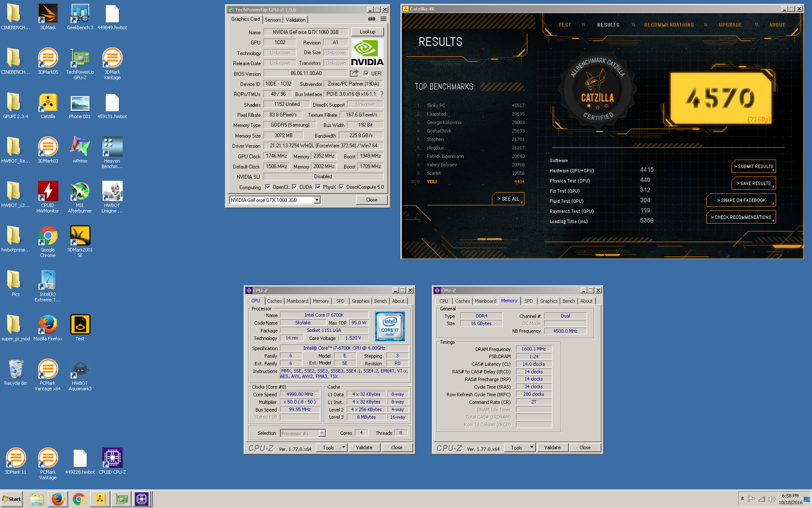
Task: Click the Bus Interface question mark icon
Action: (x=382, y=94)
